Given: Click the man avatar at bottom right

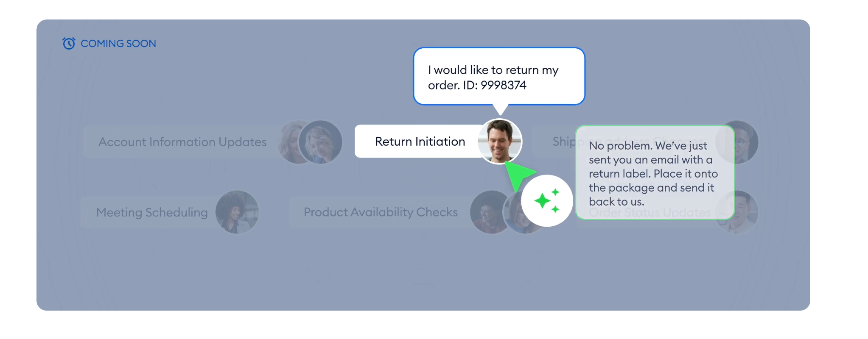Looking at the screenshot, I should click(737, 212).
